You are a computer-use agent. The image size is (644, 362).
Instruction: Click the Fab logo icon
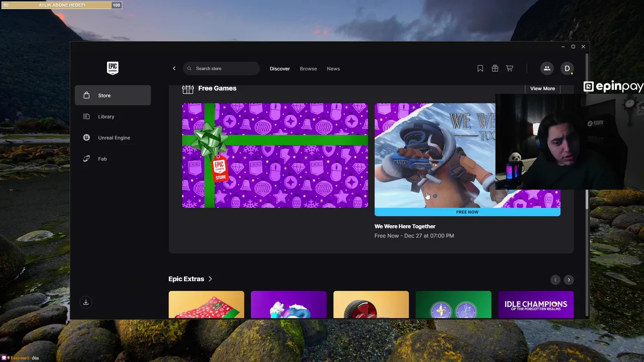[87, 158]
